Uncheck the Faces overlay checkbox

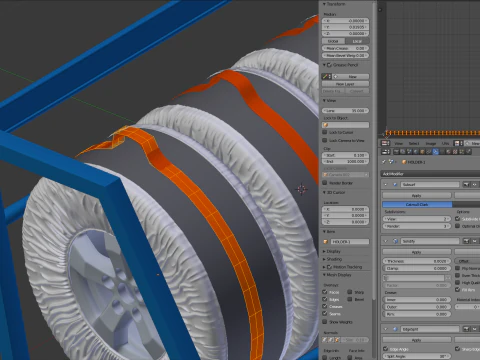(x=325, y=292)
